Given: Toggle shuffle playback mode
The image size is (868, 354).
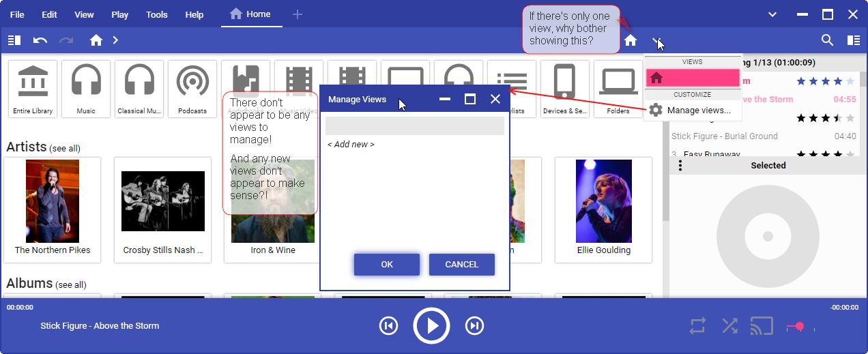Looking at the screenshot, I should click(x=729, y=326).
